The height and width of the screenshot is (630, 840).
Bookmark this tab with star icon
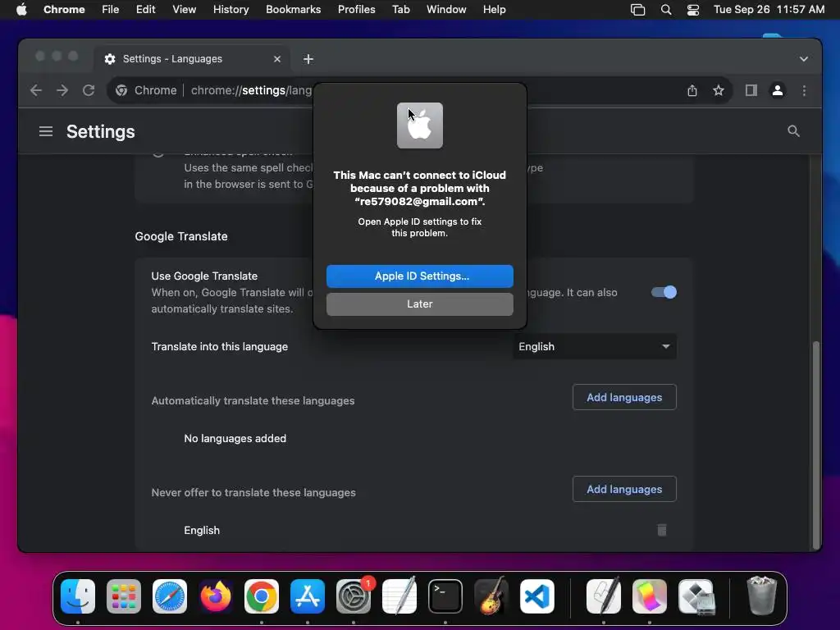tap(719, 90)
